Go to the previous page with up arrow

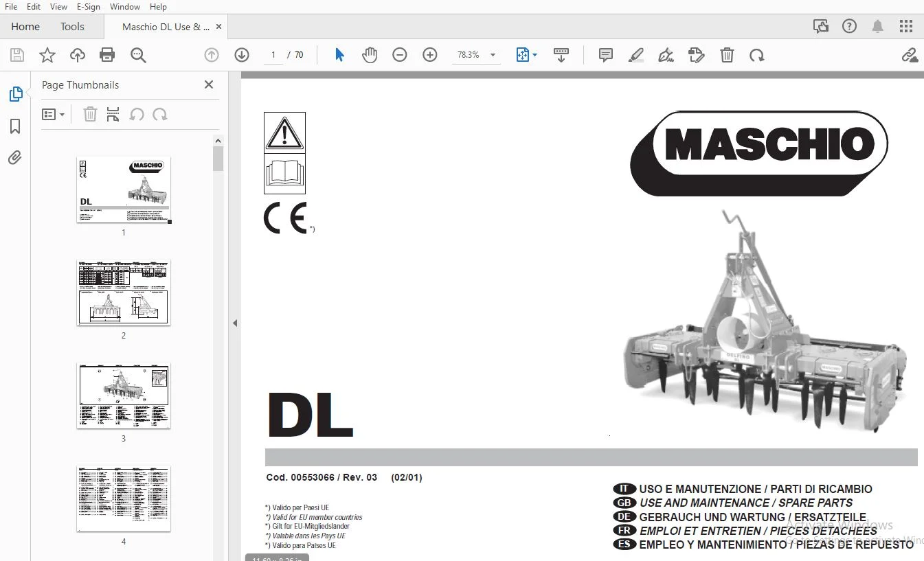coord(212,55)
